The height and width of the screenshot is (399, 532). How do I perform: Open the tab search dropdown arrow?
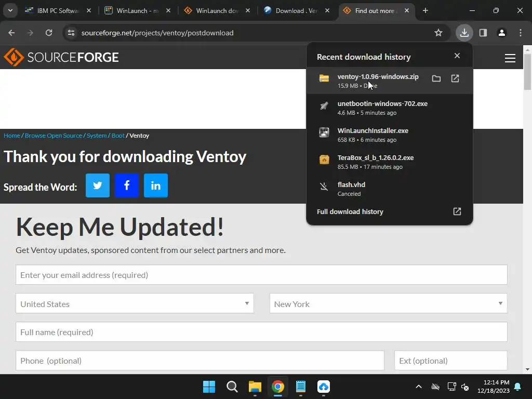[10, 10]
